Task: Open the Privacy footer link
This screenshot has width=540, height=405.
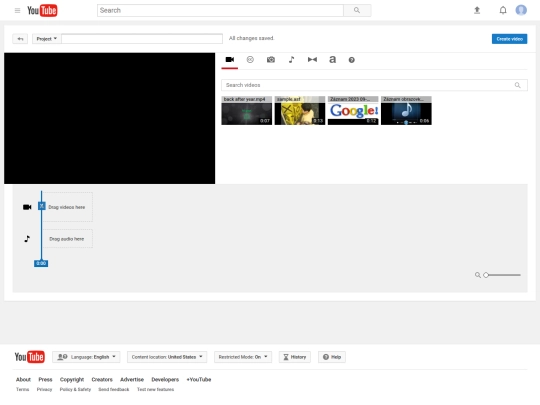Action: click(44, 390)
